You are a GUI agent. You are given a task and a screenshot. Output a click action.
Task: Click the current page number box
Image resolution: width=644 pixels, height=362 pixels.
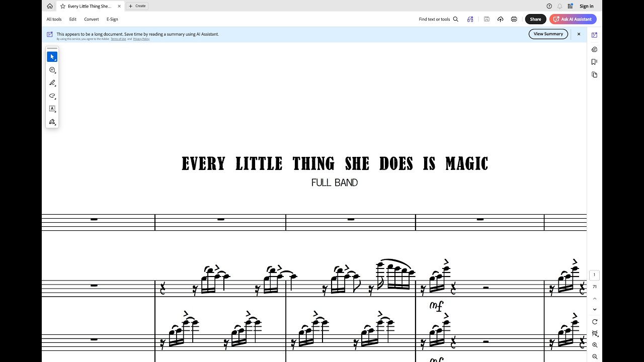pos(594,275)
